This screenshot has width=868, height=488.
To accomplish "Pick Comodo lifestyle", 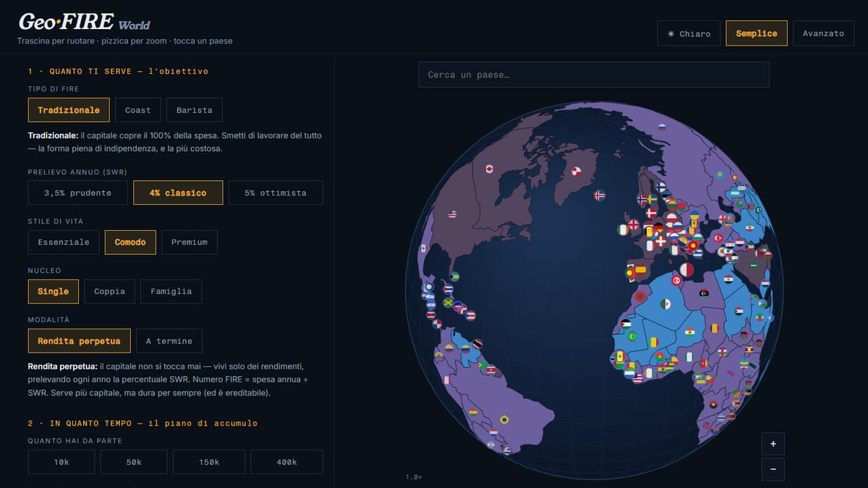I will pyautogui.click(x=130, y=242).
